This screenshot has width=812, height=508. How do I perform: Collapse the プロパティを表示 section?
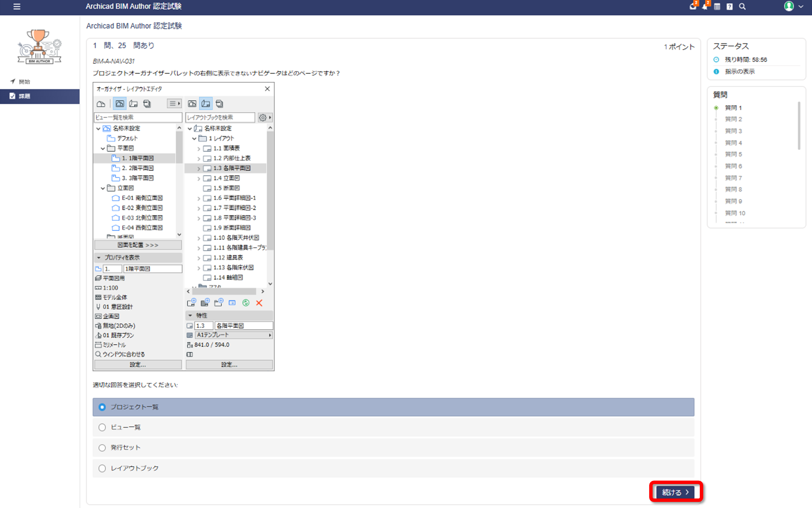99,258
